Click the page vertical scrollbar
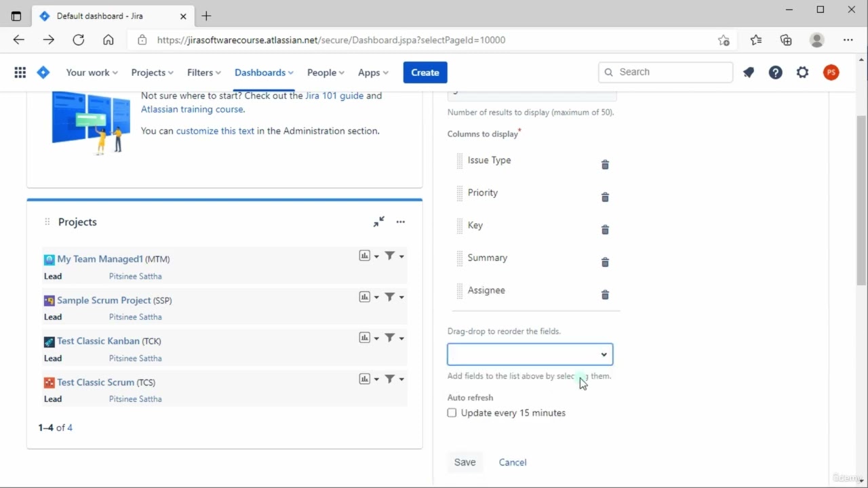Viewport: 868px width, 488px height. (x=861, y=200)
